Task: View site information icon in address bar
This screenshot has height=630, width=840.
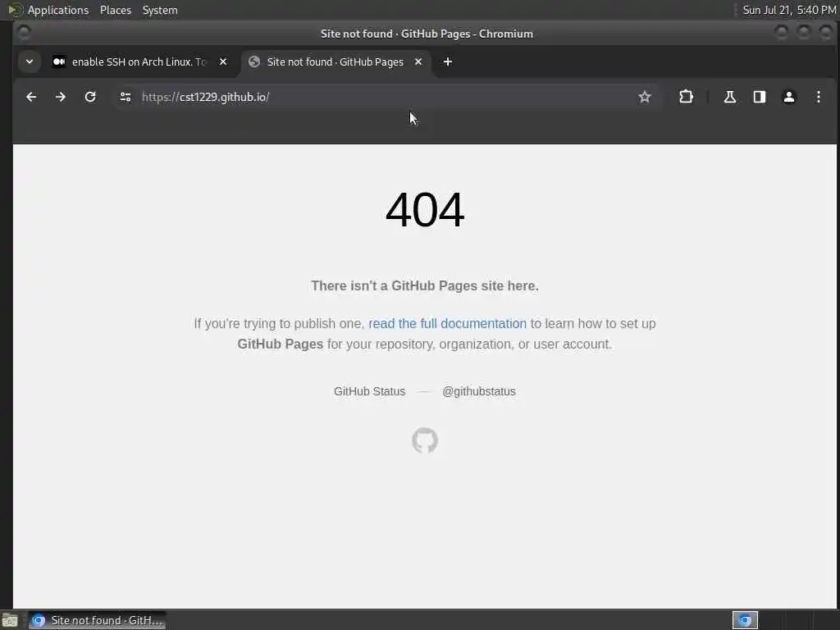Action: [126, 97]
